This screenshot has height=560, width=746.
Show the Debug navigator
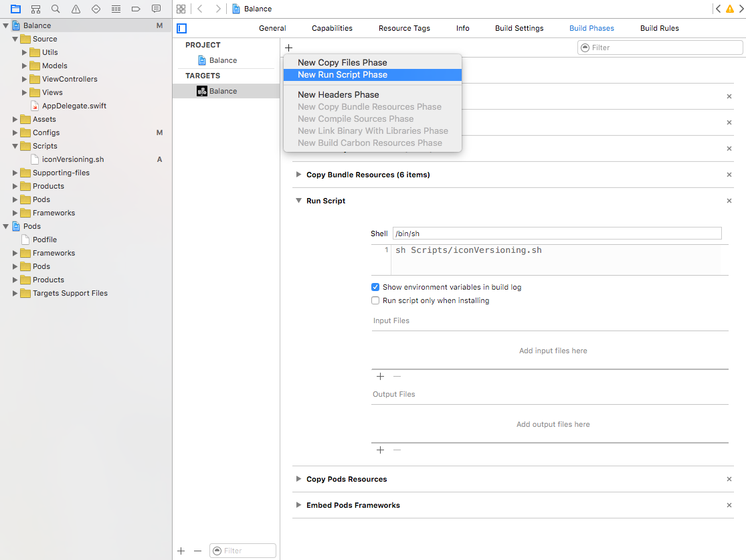pos(116,9)
